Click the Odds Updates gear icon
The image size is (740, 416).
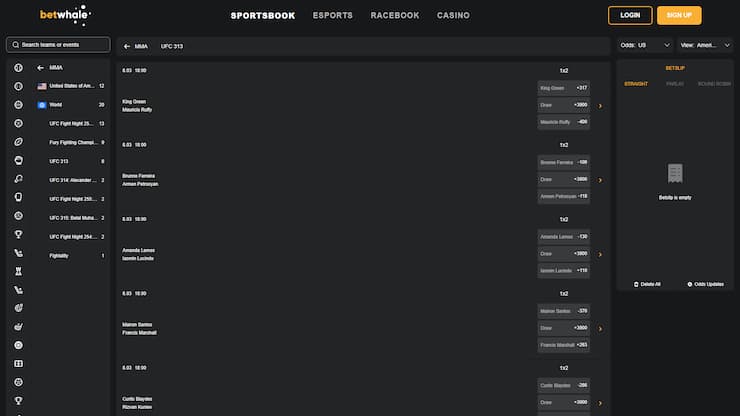[x=690, y=284]
